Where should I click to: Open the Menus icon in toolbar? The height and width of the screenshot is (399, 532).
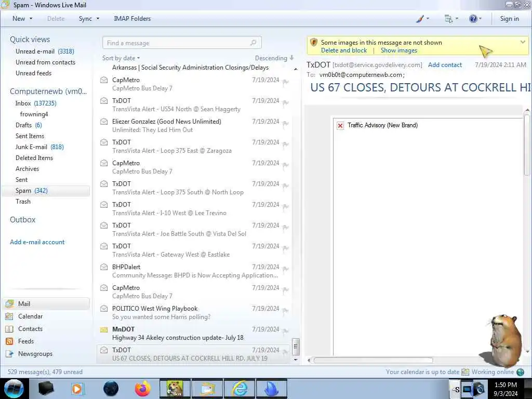point(448,19)
